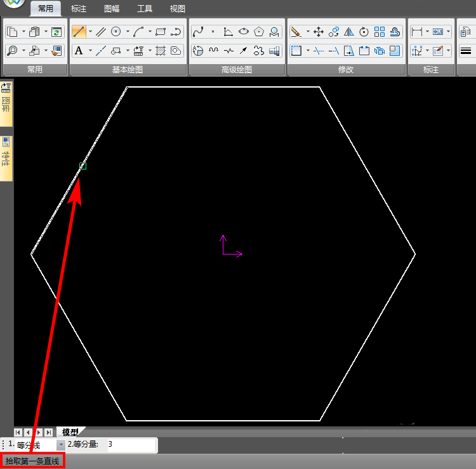Select the Line drawing tool

pos(79,32)
